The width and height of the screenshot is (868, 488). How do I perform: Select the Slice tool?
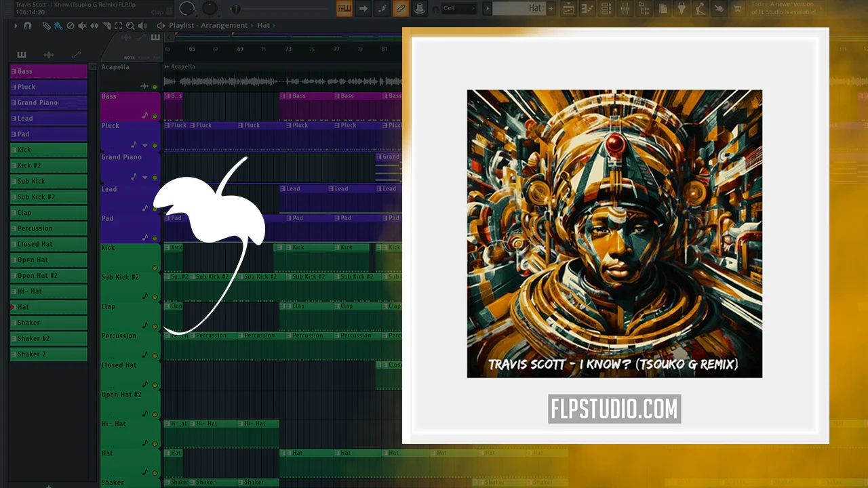(x=106, y=26)
